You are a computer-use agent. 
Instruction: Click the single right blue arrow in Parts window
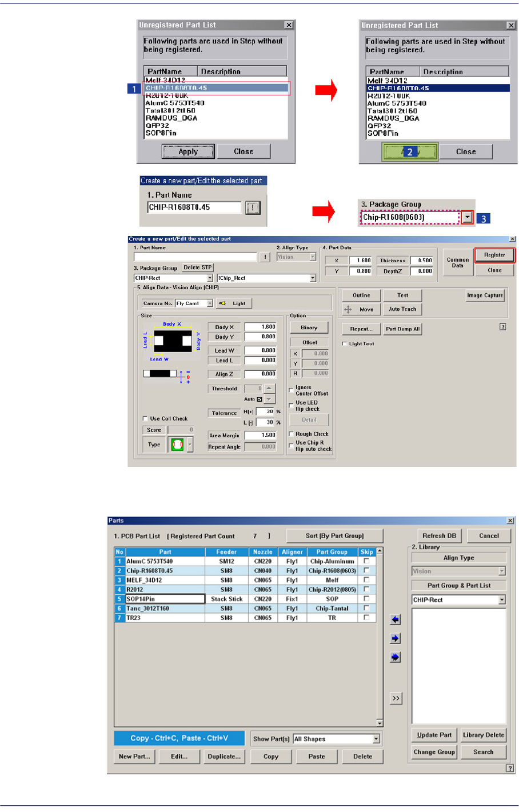[x=396, y=638]
